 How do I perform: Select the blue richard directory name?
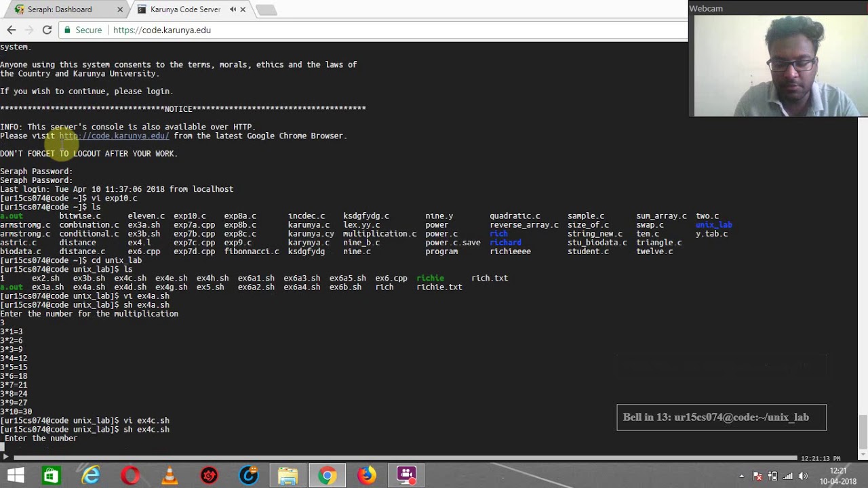506,243
